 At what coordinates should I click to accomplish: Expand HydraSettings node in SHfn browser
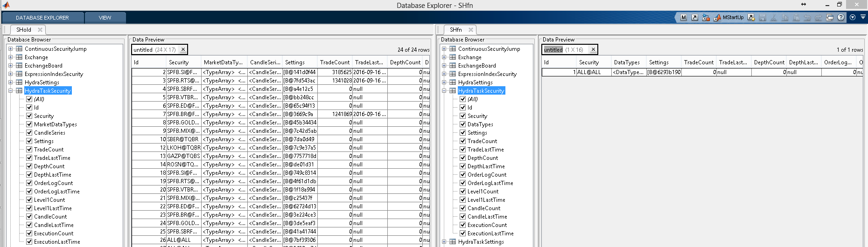tap(444, 82)
